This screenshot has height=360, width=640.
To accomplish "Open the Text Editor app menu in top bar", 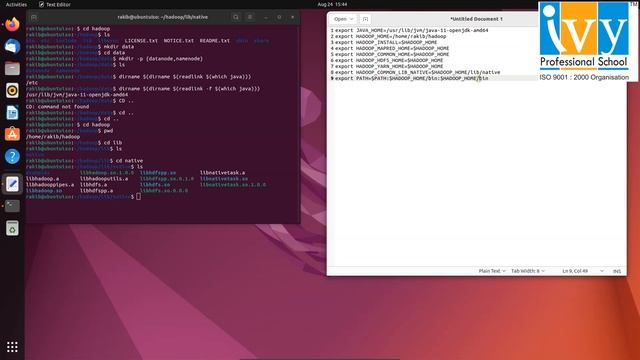I will pyautogui.click(x=55, y=4).
